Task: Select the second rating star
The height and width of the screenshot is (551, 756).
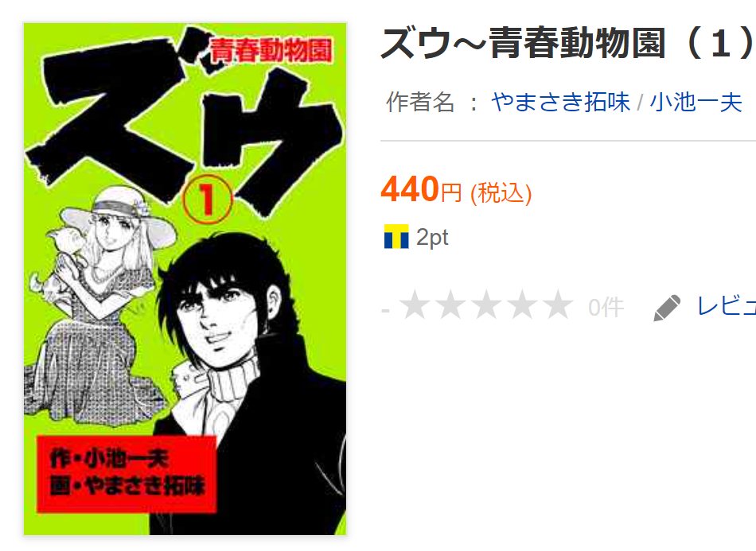Action: (451, 305)
